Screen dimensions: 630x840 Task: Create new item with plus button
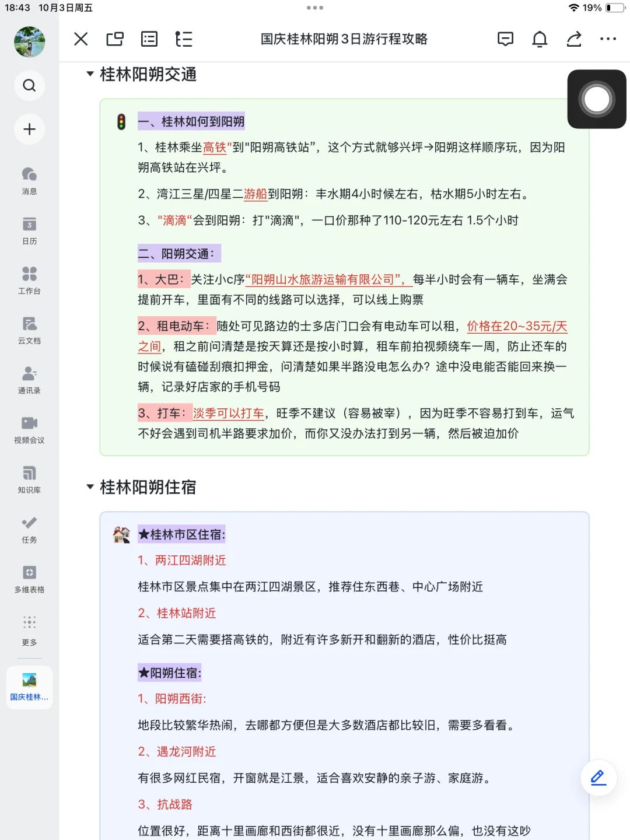[x=29, y=129]
